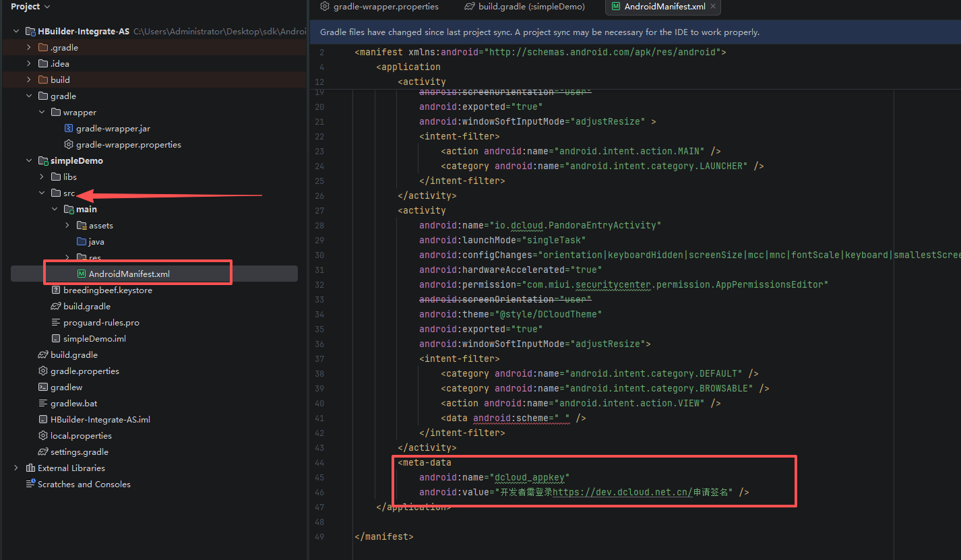Image resolution: width=961 pixels, height=560 pixels.
Task: Collapse the src folder chevron
Action: [x=42, y=193]
